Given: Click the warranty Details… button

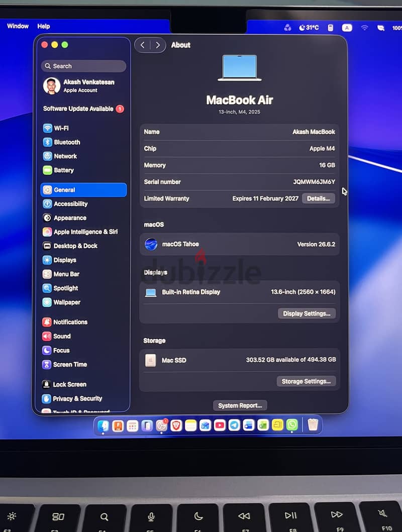Looking at the screenshot, I should [318, 198].
